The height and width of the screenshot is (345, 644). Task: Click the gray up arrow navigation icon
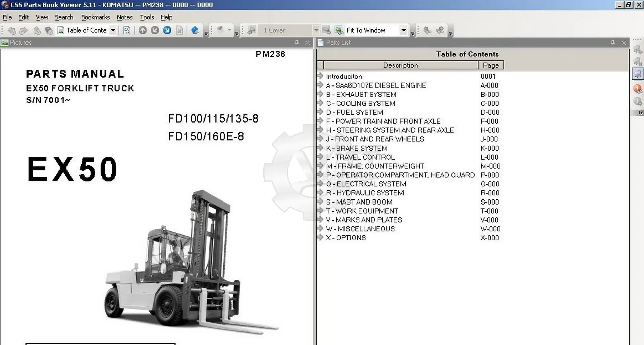coord(143,30)
